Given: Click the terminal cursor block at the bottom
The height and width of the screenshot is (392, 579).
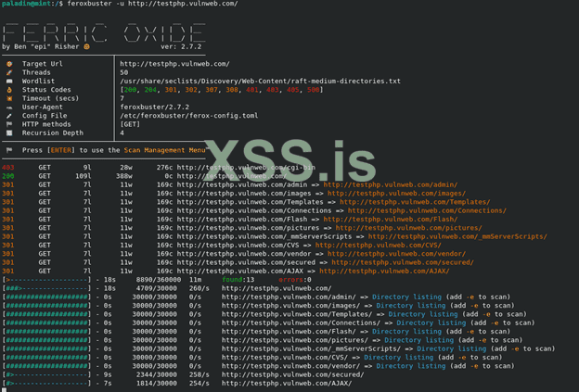Looking at the screenshot, I should click(x=4, y=389).
